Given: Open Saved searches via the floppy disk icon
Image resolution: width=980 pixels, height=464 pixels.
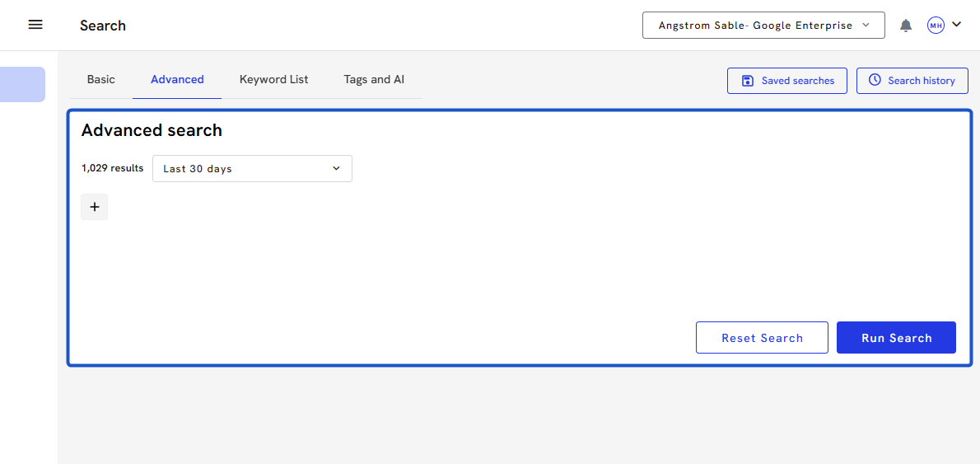Looking at the screenshot, I should 748,81.
